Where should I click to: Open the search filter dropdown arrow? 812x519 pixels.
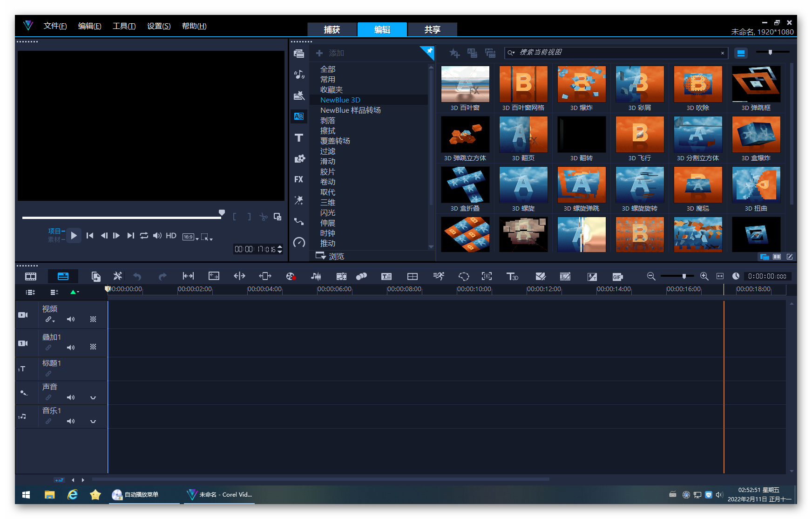511,53
